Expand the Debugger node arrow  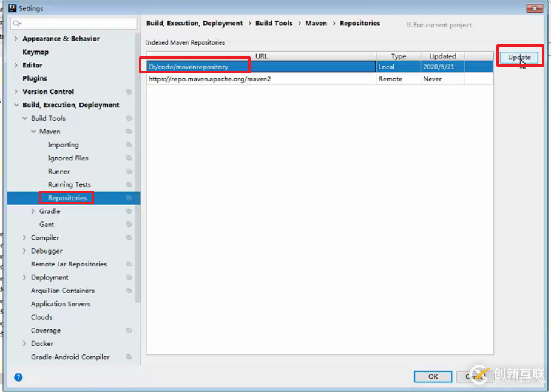pyautogui.click(x=24, y=251)
